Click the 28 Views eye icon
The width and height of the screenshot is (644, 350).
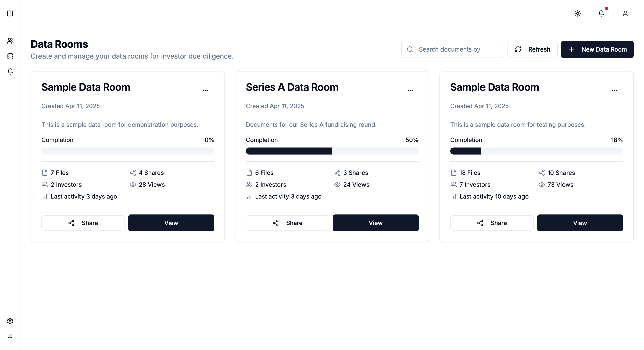[133, 185]
